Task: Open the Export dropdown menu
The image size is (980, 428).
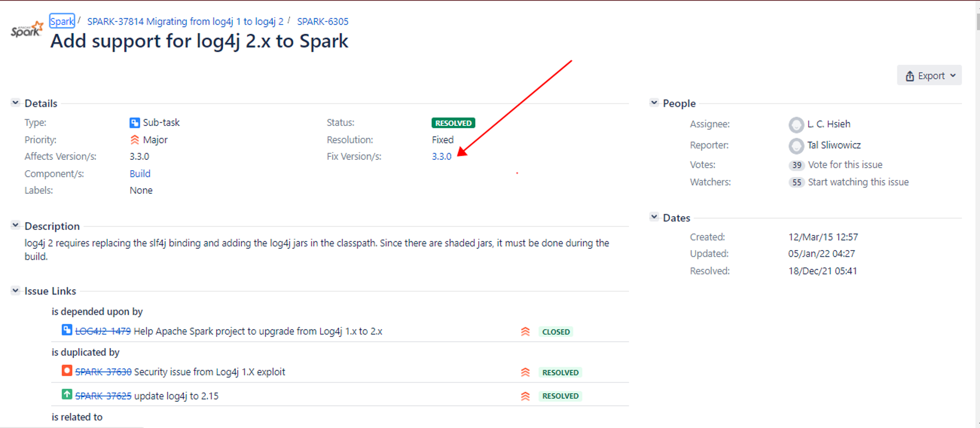Action: 930,76
